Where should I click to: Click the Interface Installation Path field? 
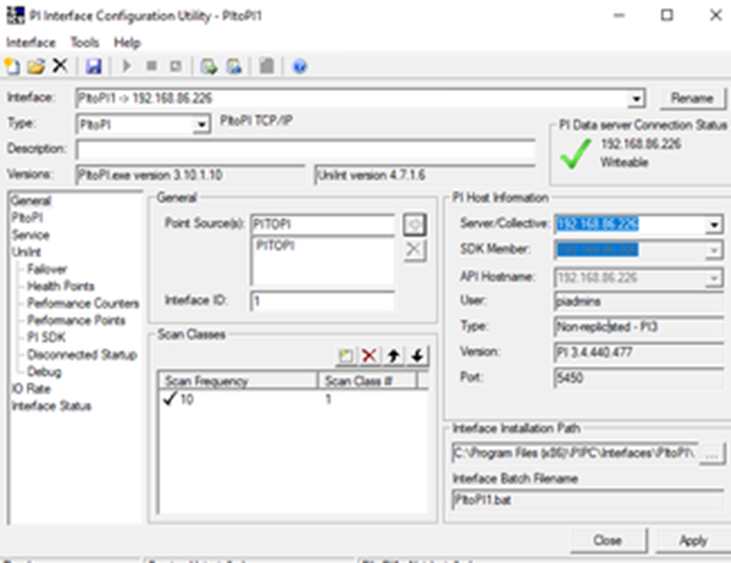(576, 453)
